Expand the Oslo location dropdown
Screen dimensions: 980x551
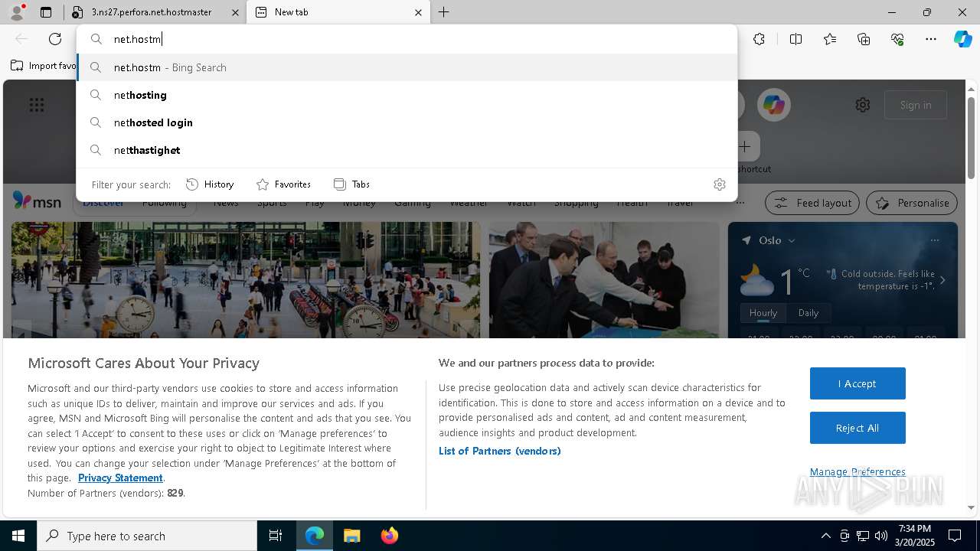click(x=792, y=240)
